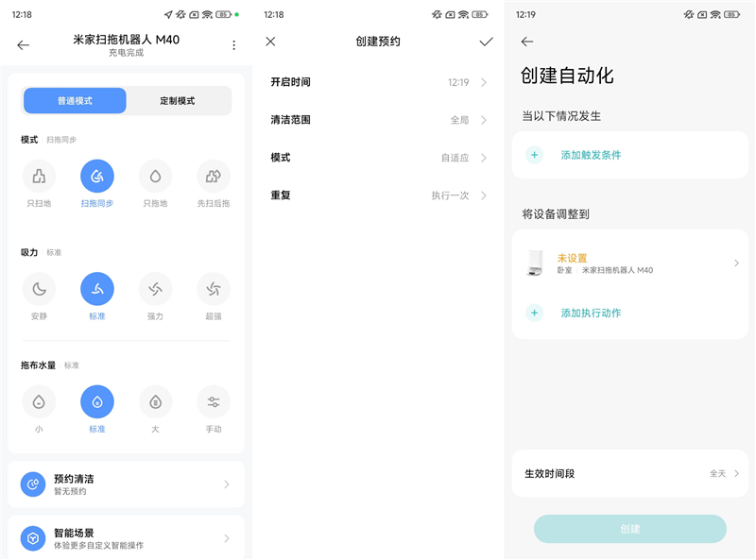756x560 pixels.
Task: Open the 清洁范围 cleaning range dropdown
Action: tap(378, 120)
